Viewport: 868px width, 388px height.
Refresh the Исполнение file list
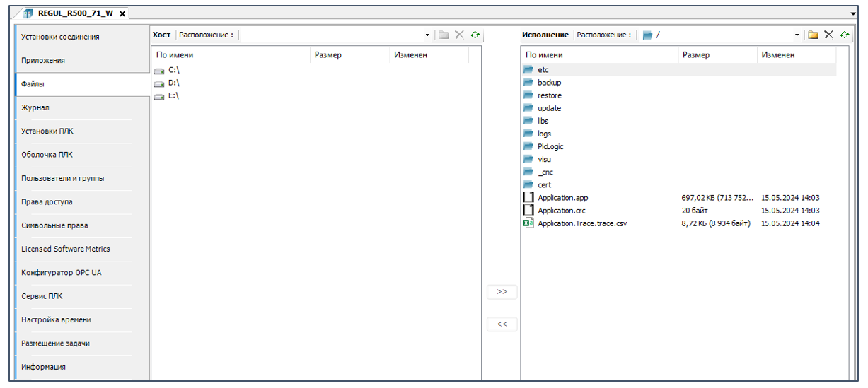pos(844,35)
